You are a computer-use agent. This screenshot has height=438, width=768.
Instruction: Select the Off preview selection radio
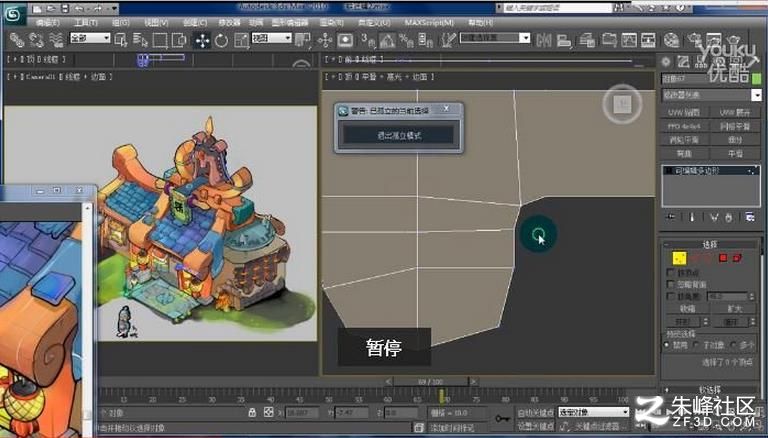(667, 345)
